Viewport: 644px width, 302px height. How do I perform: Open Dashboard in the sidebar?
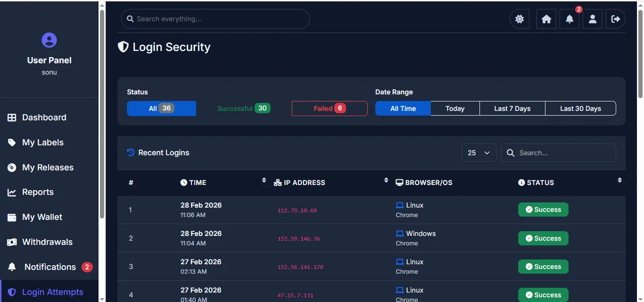coord(49,117)
